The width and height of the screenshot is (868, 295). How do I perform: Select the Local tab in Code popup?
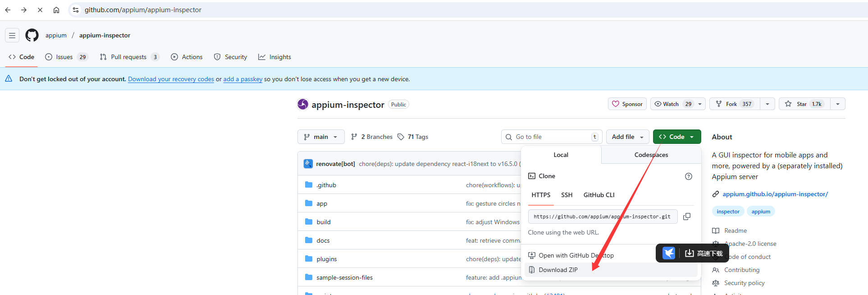point(561,155)
